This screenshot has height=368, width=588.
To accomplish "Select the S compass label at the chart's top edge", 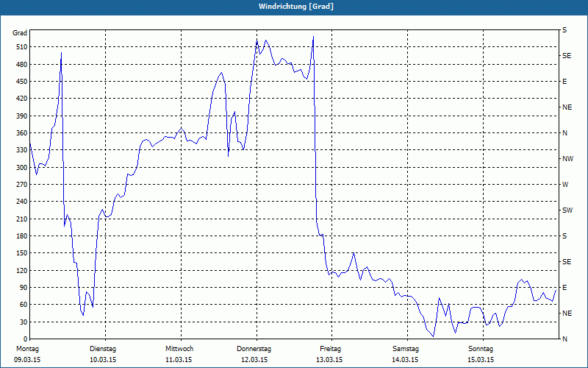I will click(x=564, y=30).
